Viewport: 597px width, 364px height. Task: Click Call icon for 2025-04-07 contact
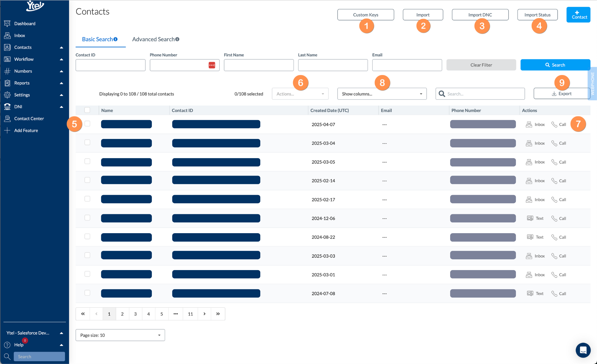click(554, 124)
